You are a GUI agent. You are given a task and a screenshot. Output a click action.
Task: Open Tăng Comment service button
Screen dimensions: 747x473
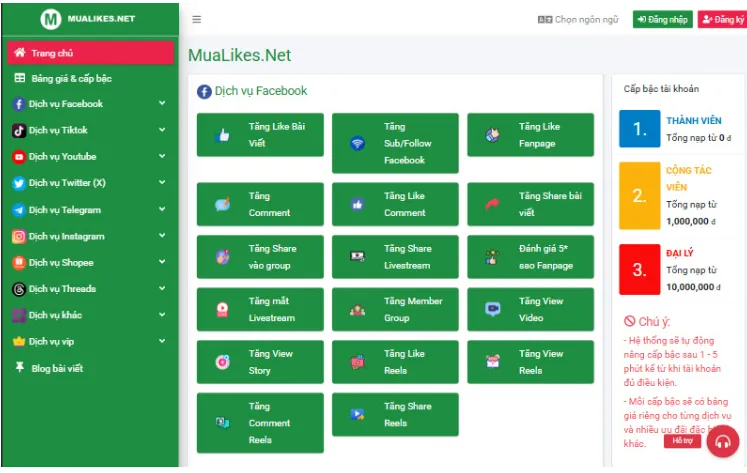tap(260, 204)
